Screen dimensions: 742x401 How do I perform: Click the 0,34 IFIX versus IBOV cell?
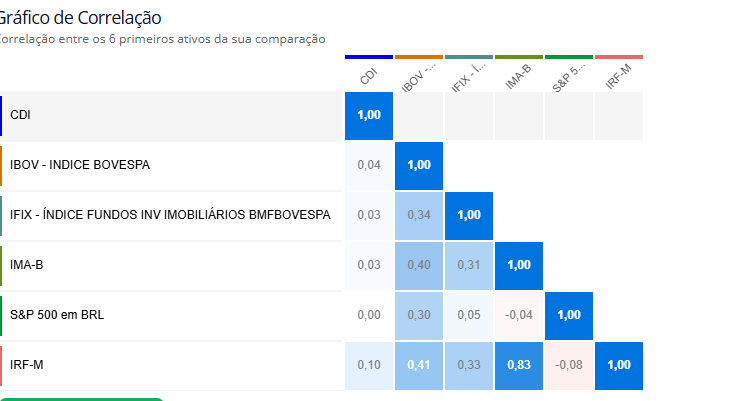419,215
